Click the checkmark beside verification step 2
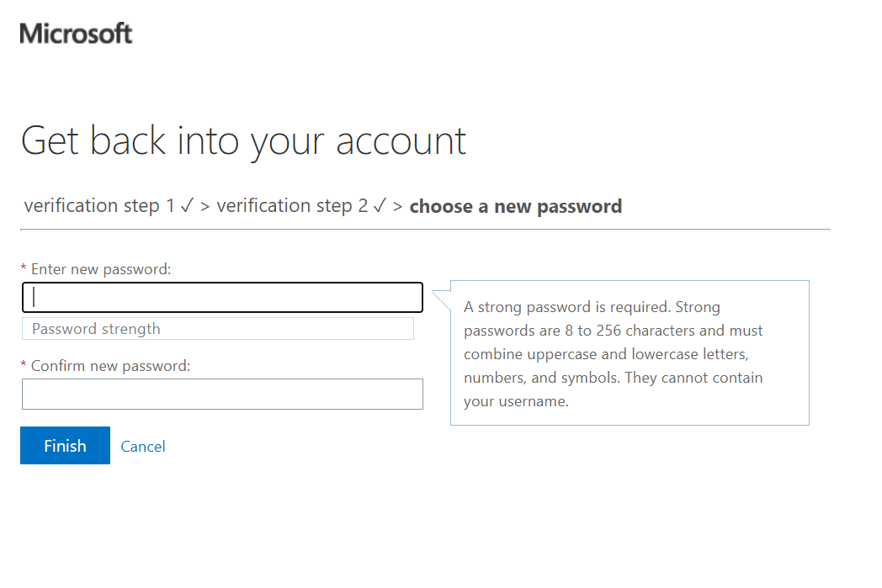This screenshot has height=588, width=882. (x=380, y=204)
